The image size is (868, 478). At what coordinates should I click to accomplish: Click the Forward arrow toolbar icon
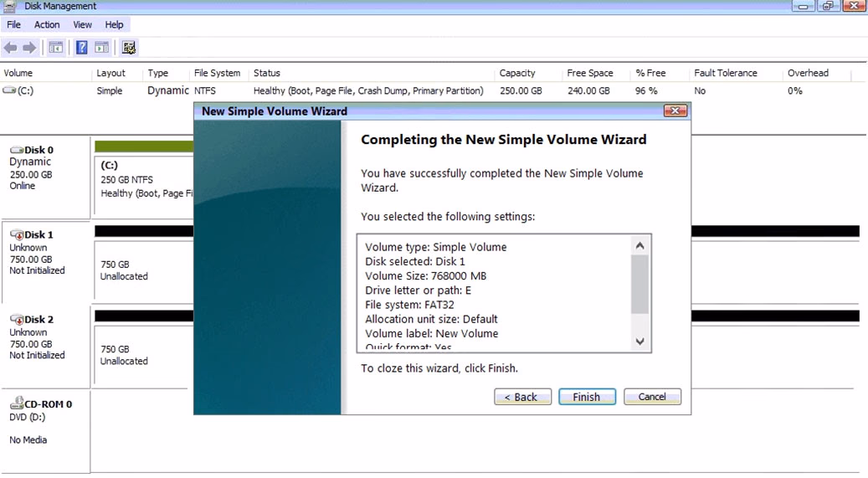coord(29,48)
